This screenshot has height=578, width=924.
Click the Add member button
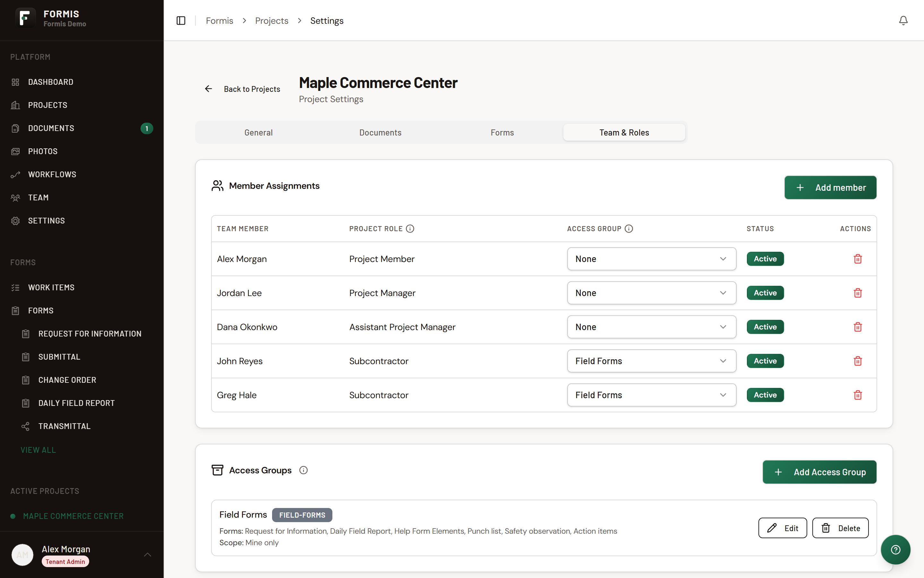tap(830, 188)
